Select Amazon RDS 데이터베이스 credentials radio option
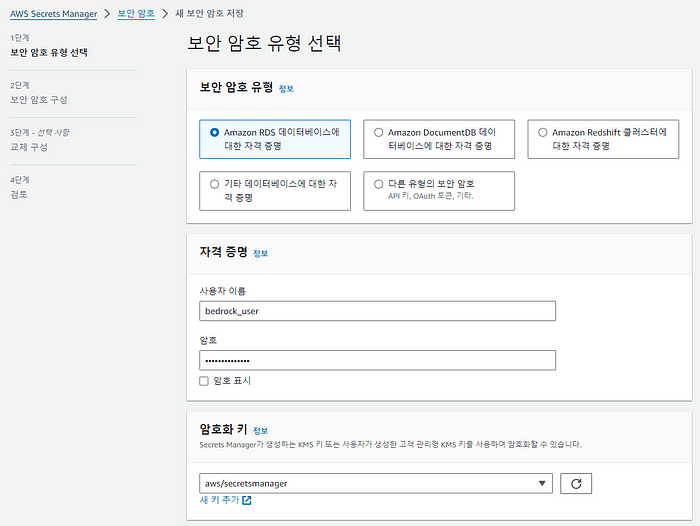Viewport: 700px width, 526px height. (x=214, y=133)
